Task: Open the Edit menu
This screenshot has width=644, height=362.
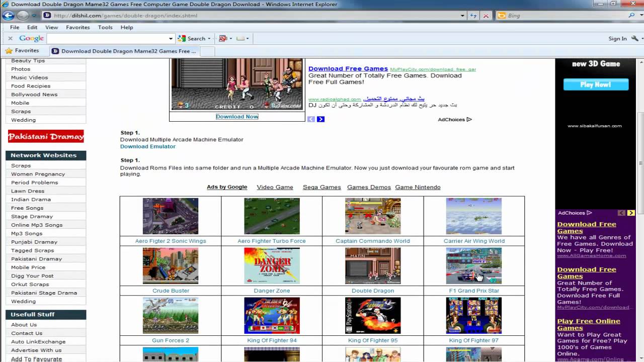Action: [x=32, y=27]
